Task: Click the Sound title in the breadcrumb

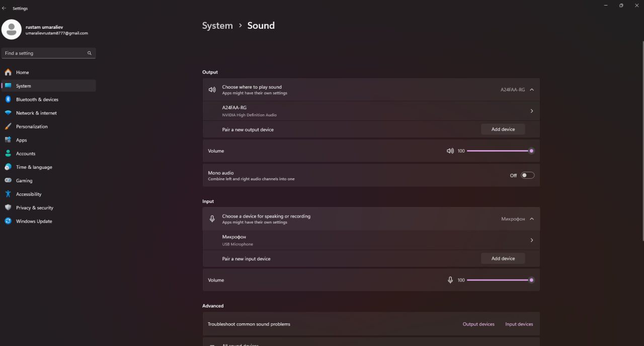Action: pos(261,26)
